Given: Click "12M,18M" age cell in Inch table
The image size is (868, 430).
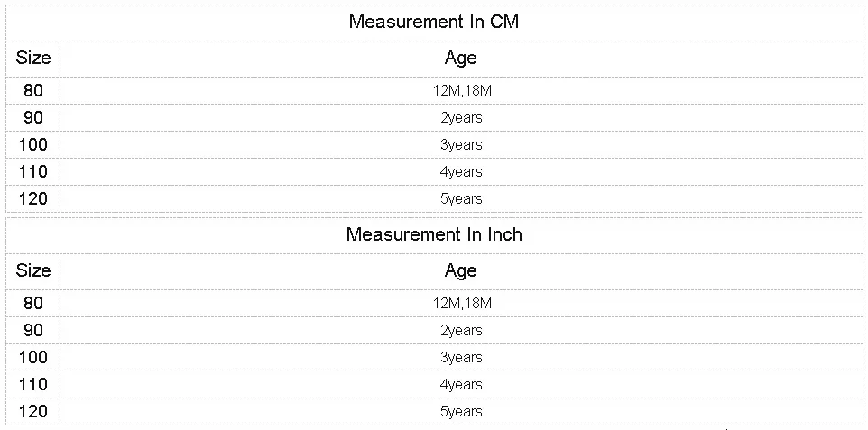Looking at the screenshot, I should 461,303.
